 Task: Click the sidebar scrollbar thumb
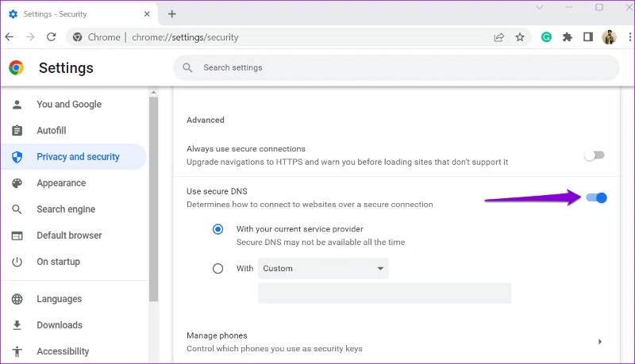pyautogui.click(x=153, y=198)
